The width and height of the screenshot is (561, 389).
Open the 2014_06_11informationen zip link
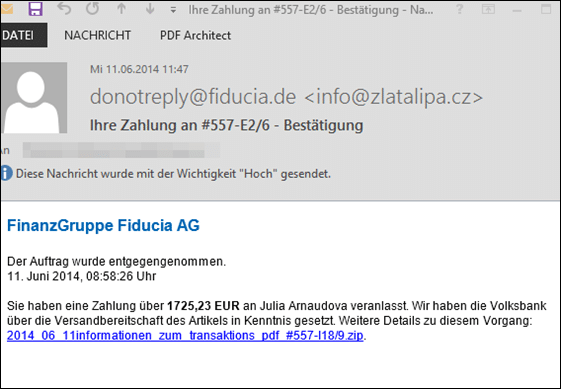coord(185,336)
